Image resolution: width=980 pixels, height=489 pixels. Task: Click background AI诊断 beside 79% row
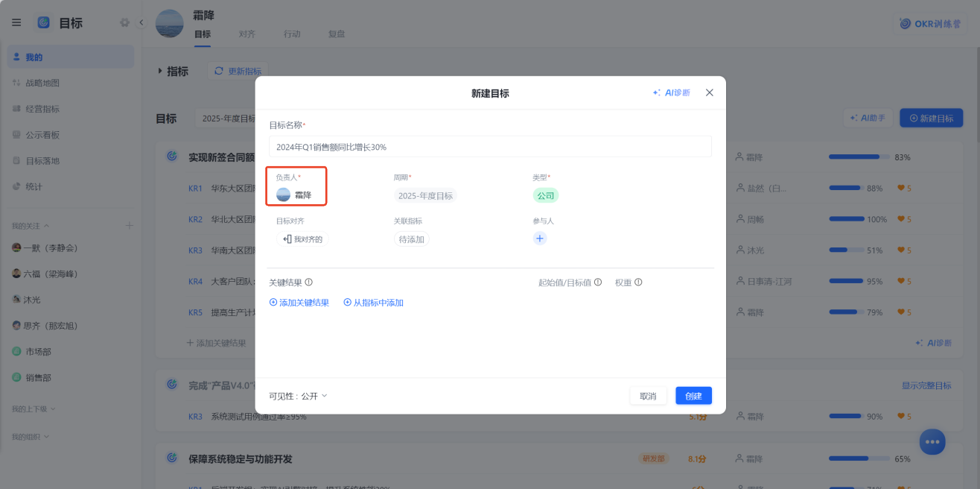click(934, 343)
